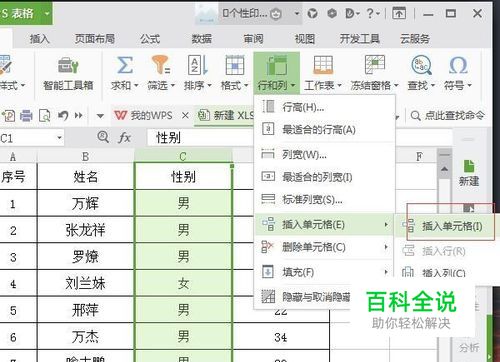Choose 行高(H)... menu item
Viewport: 500px width, 362px height.
pos(324,107)
